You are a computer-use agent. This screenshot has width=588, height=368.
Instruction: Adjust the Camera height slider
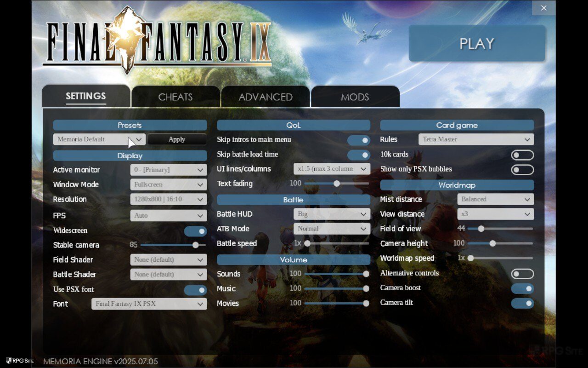(x=500, y=243)
